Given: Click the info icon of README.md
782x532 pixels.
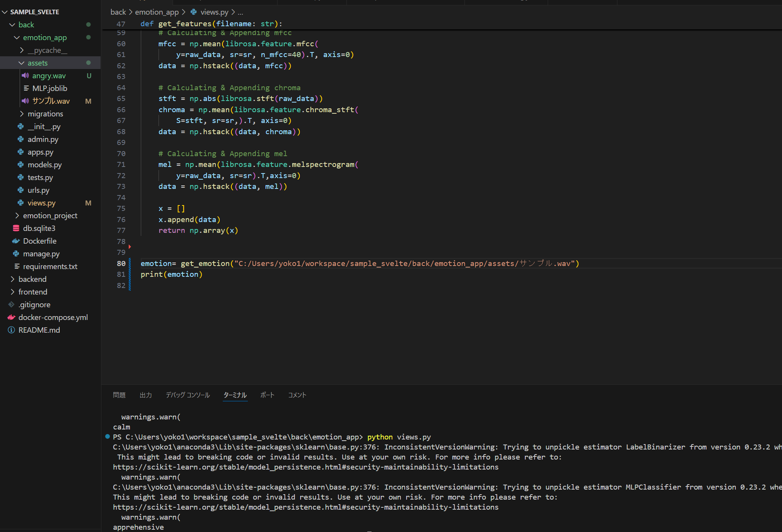Looking at the screenshot, I should tap(12, 330).
